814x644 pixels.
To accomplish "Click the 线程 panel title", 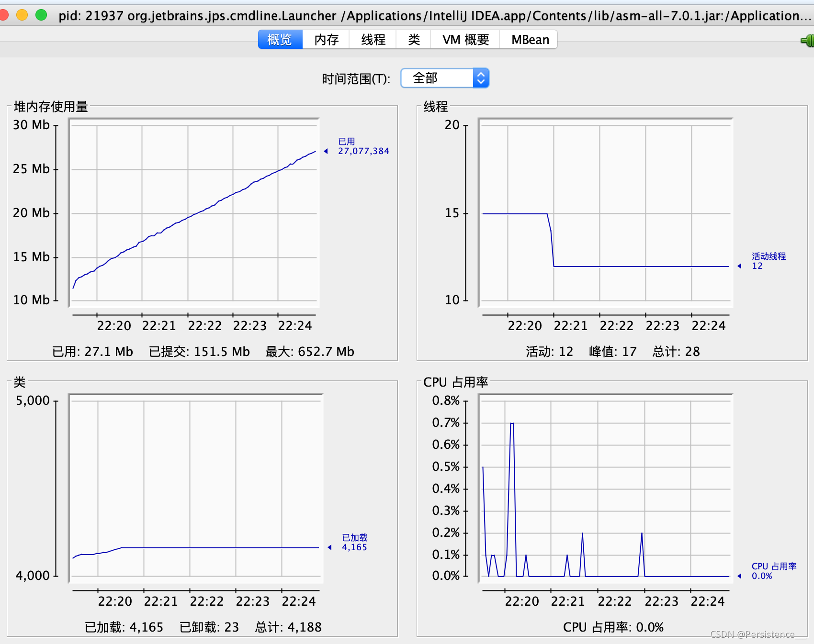I will point(435,106).
